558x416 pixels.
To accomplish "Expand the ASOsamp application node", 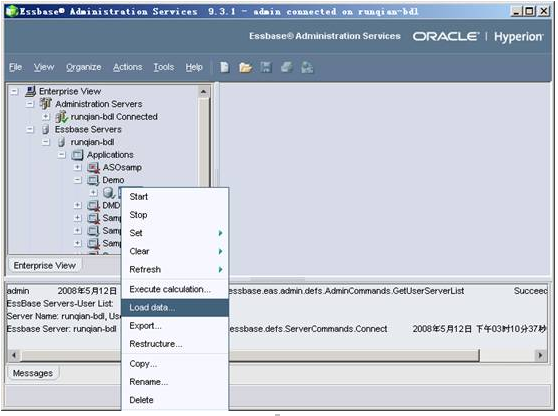I will pyautogui.click(x=78, y=167).
